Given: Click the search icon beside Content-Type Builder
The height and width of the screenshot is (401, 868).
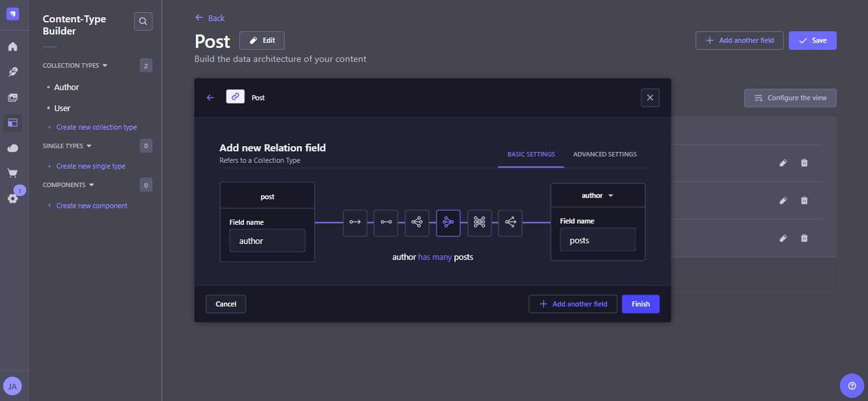Looking at the screenshot, I should point(143,22).
